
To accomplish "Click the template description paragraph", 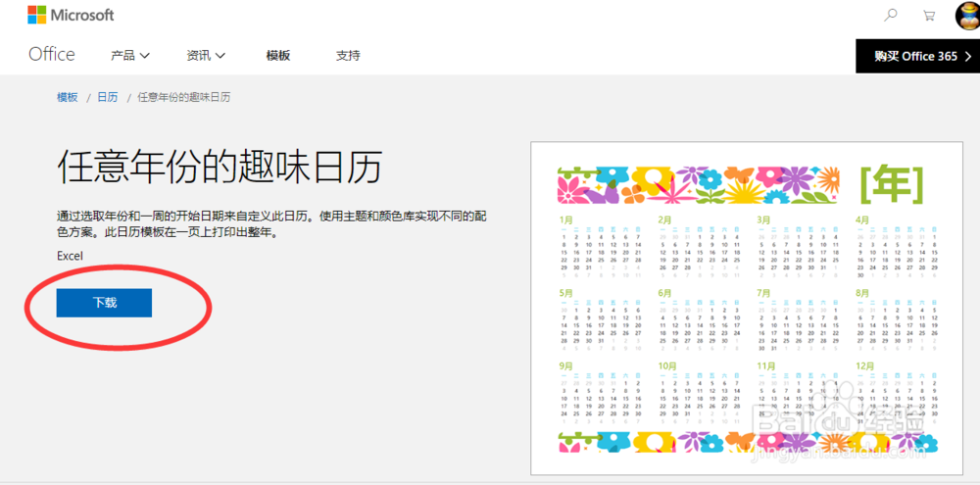I will coord(271,224).
